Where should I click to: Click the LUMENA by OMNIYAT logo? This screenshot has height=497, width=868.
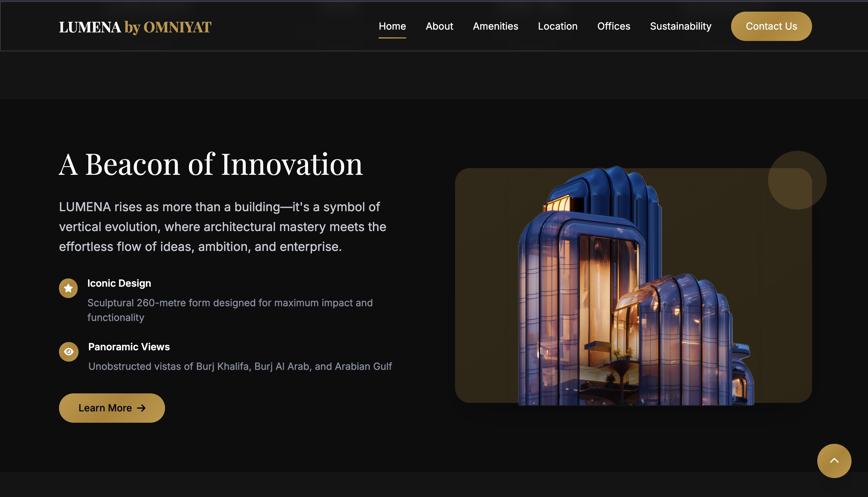pyautogui.click(x=135, y=27)
